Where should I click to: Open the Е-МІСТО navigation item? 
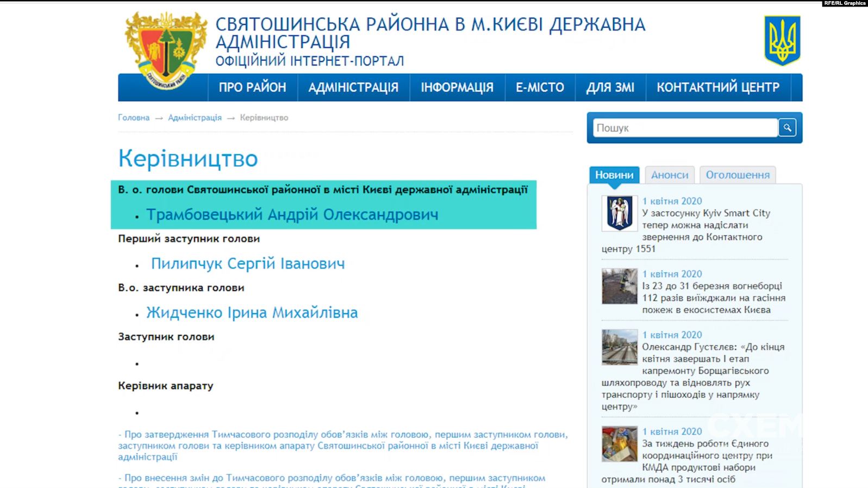click(540, 87)
